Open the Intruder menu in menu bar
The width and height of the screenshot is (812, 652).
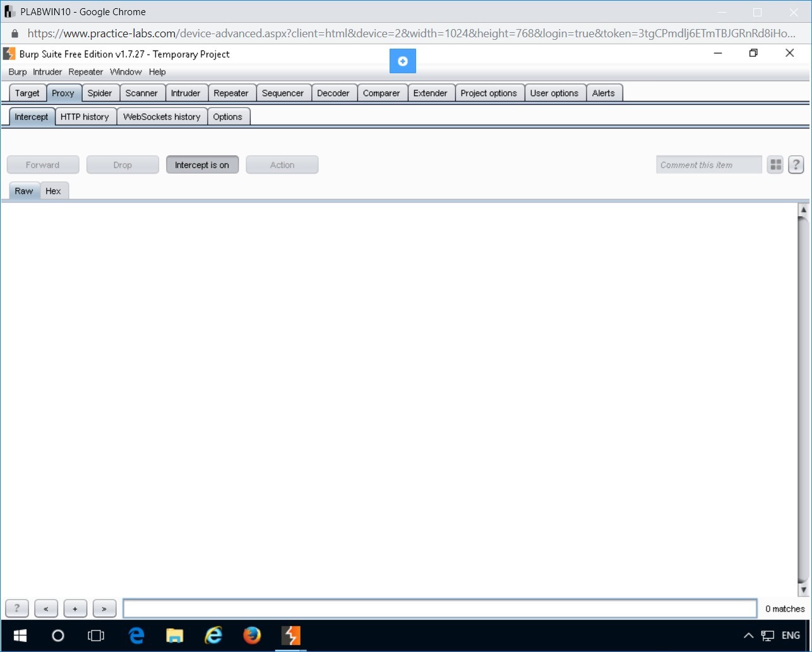48,72
